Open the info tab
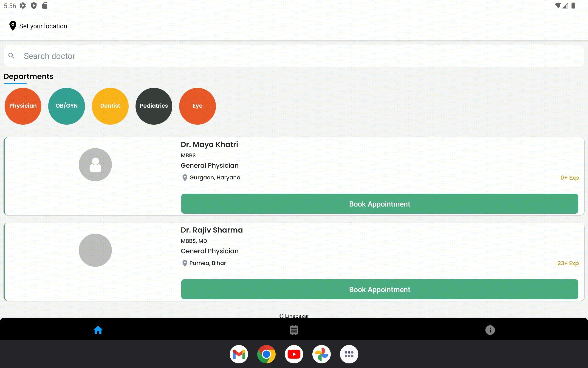Screen dimensions: 588x368 coord(490,330)
